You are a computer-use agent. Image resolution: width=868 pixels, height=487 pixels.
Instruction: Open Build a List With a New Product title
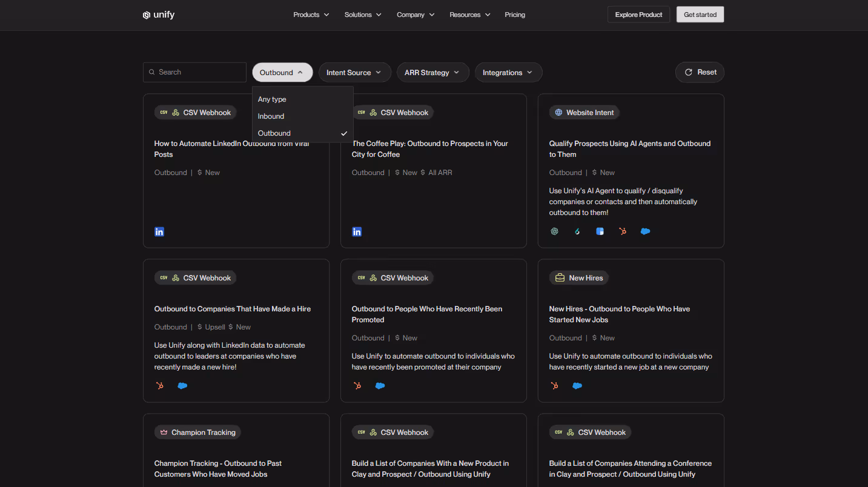pyautogui.click(x=430, y=469)
